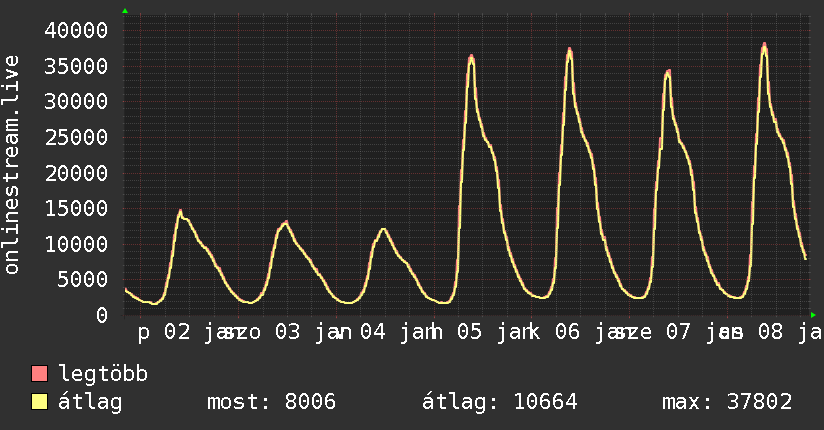Click the most: 8006 value
The image size is (824, 430).
click(271, 402)
